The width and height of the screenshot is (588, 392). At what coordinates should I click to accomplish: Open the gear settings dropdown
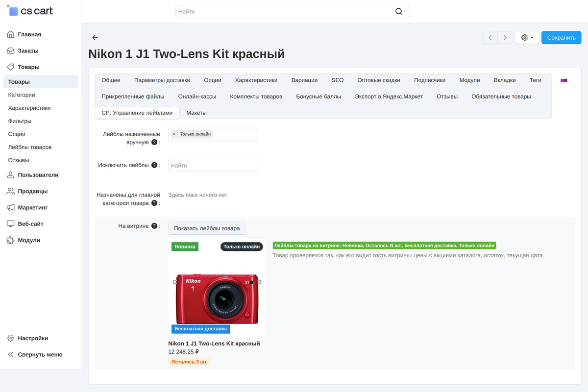click(x=527, y=38)
